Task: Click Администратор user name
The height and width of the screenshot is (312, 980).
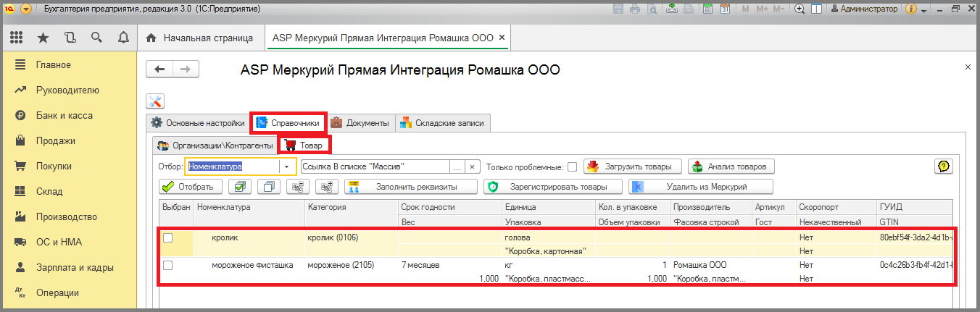Action: [864, 9]
